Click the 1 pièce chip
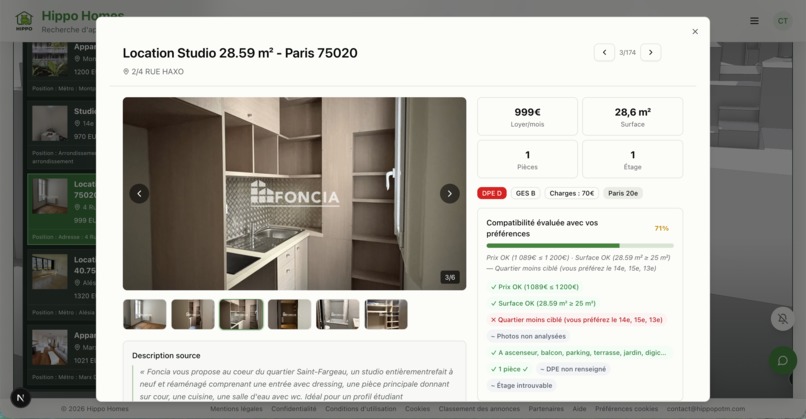Screen dimensions: 806x419 [x=509, y=369]
